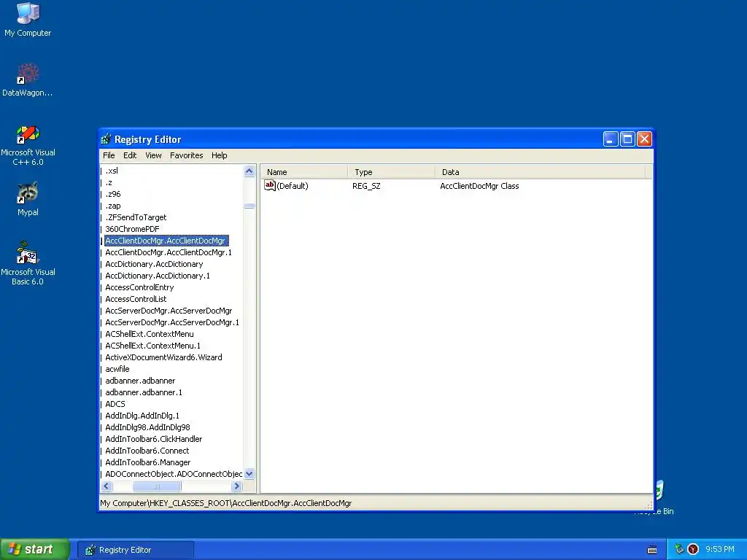Click the tree horizontal scroll left arrow
Viewport: 747px width, 560px height.
coord(107,486)
